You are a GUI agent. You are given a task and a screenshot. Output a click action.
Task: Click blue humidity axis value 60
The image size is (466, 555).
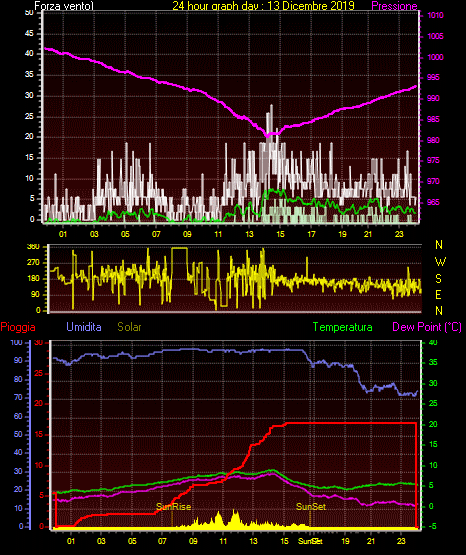tap(18, 416)
